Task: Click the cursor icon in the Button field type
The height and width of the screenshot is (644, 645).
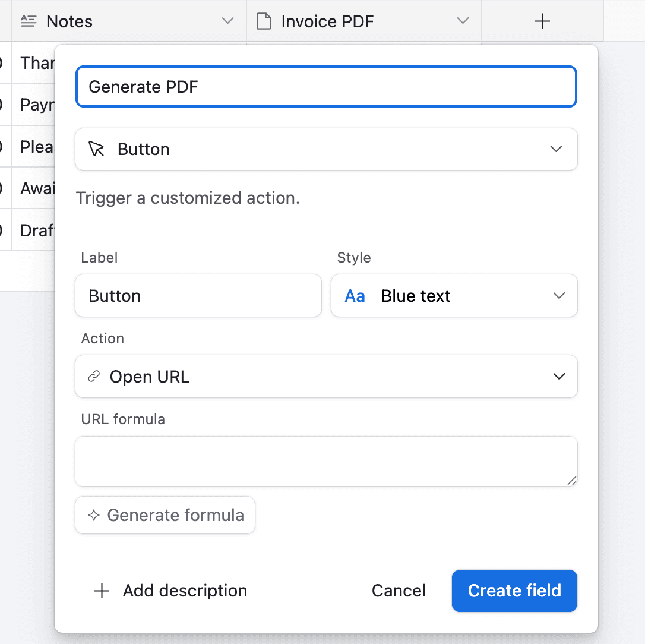Action: (x=96, y=149)
